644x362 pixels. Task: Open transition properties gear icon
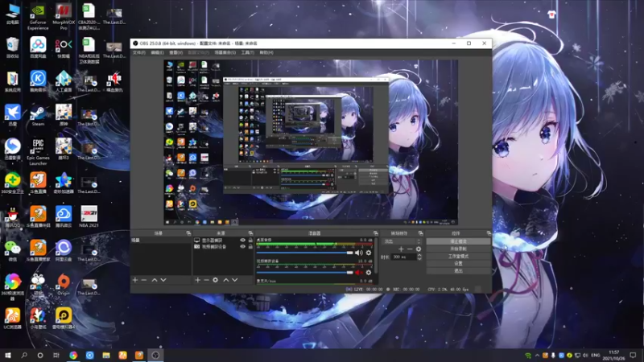pyautogui.click(x=418, y=249)
